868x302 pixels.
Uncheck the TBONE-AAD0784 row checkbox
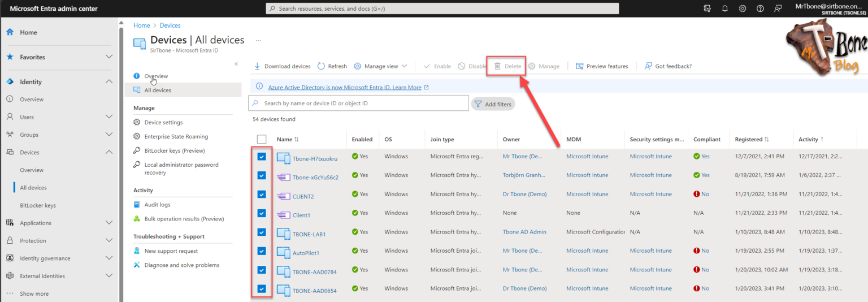262,270
